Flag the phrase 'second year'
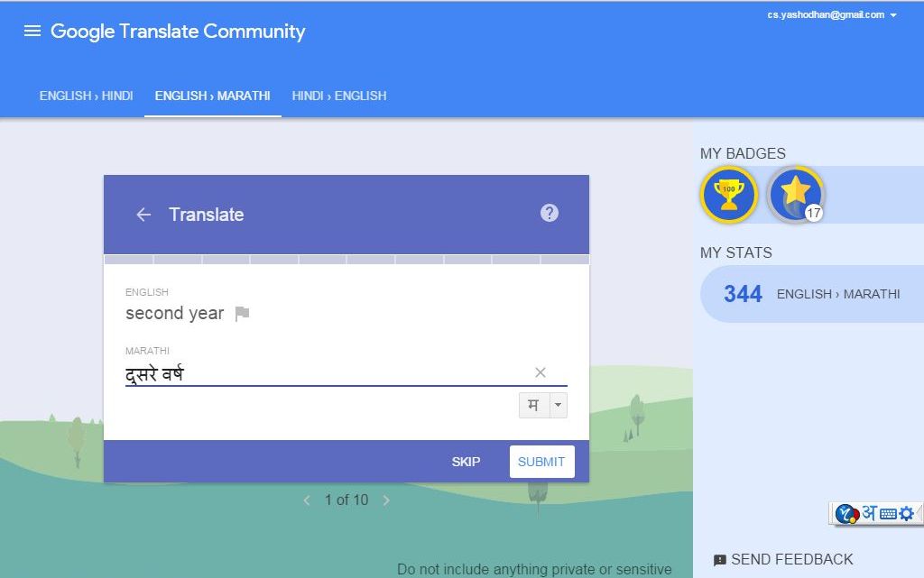The height and width of the screenshot is (578, 924). tap(242, 314)
